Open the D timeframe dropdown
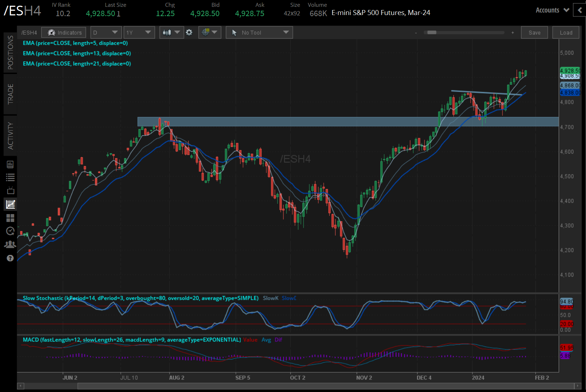 106,32
